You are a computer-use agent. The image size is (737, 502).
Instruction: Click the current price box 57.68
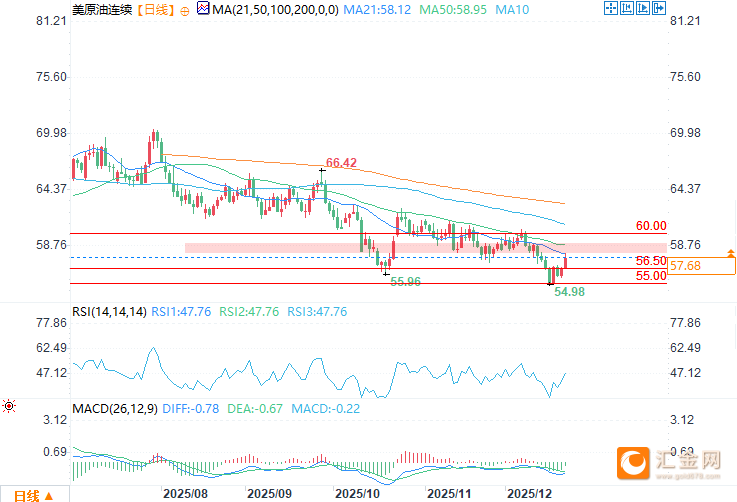(701, 266)
